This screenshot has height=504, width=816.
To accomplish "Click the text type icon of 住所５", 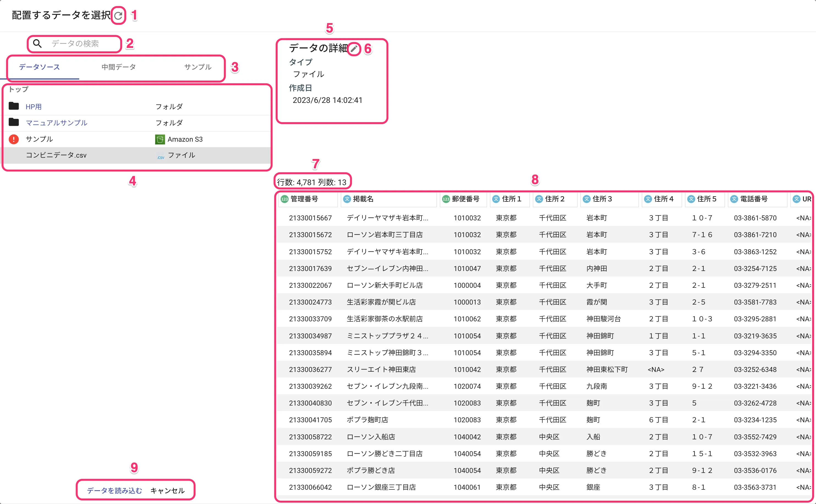I will [691, 199].
